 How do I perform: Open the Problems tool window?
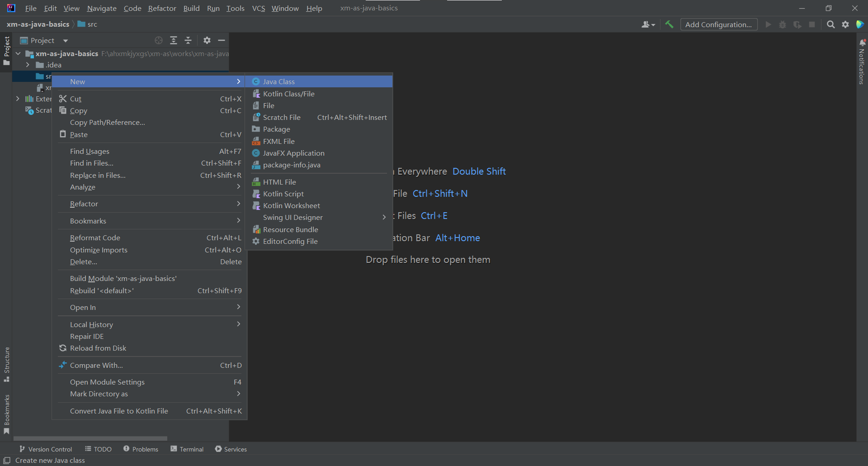[141, 449]
